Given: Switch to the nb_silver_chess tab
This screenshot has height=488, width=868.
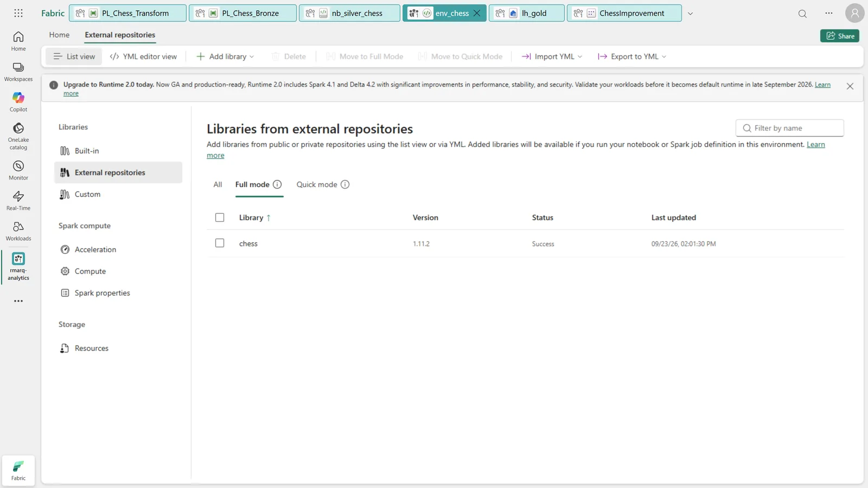Looking at the screenshot, I should click(349, 13).
